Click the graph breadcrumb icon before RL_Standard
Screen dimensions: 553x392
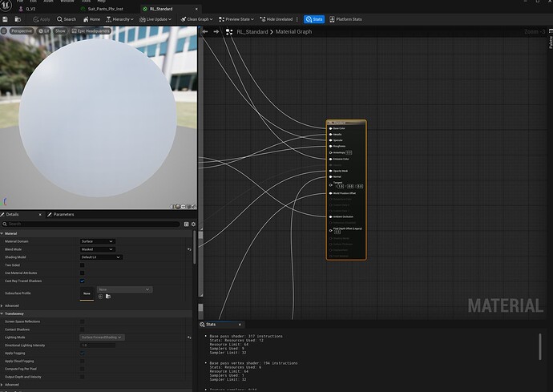(x=229, y=32)
